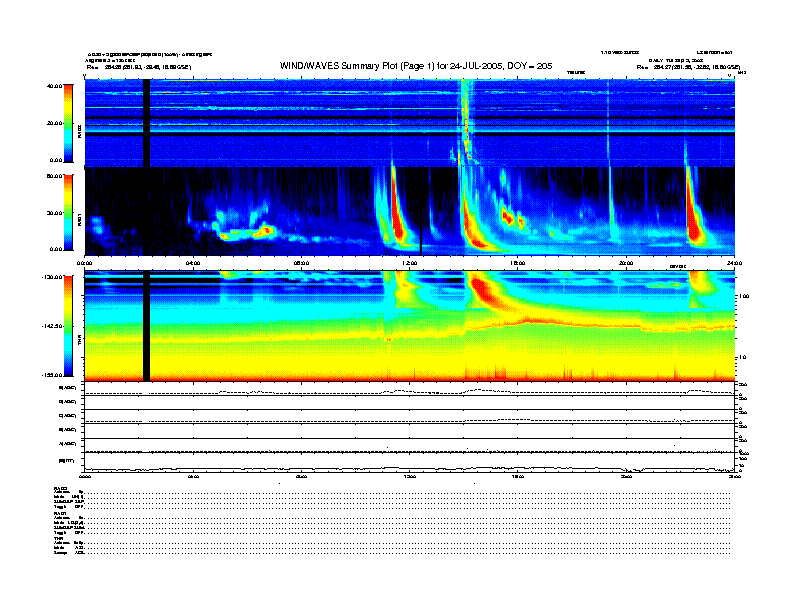Click the 10 frequency label right of TNR panel
Viewport: 792px width, 612px height.
point(742,358)
